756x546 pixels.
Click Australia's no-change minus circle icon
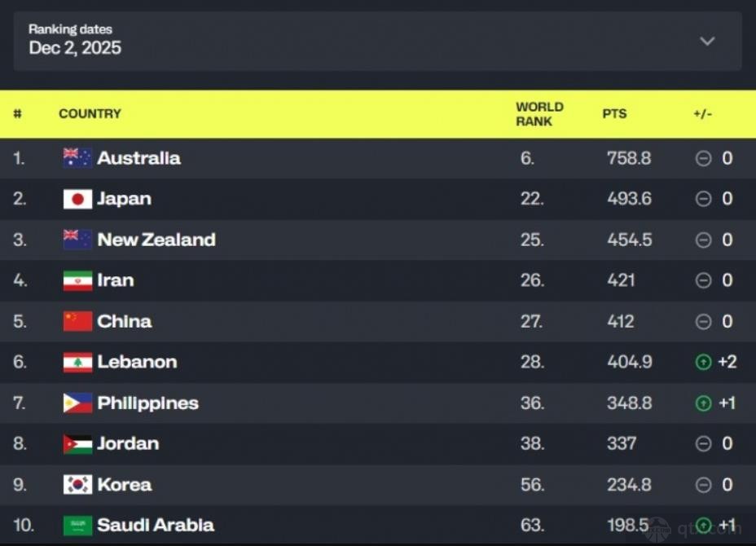point(703,158)
